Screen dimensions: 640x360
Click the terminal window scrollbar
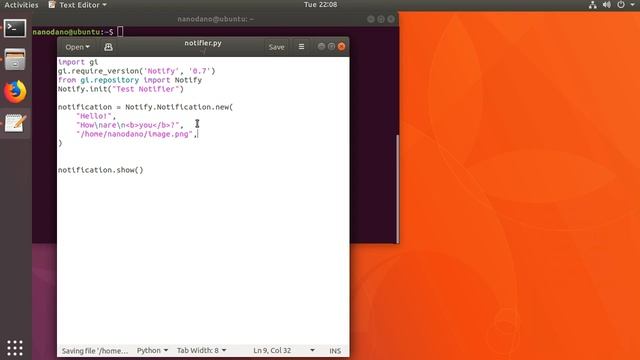(397, 189)
